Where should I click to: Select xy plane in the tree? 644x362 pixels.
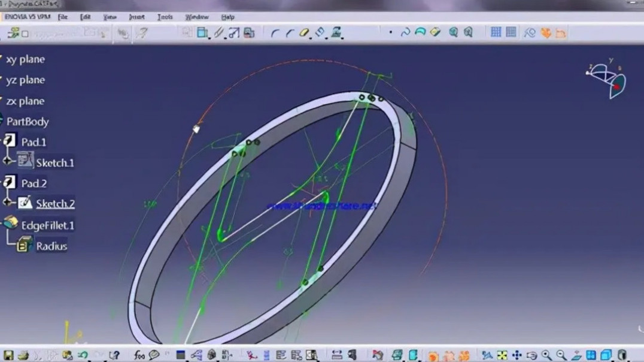26,59
